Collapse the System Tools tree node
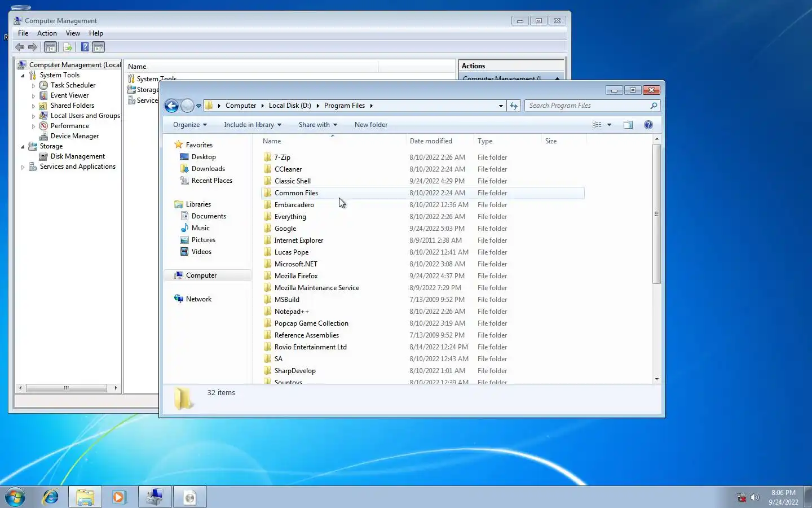812x508 pixels. point(23,75)
